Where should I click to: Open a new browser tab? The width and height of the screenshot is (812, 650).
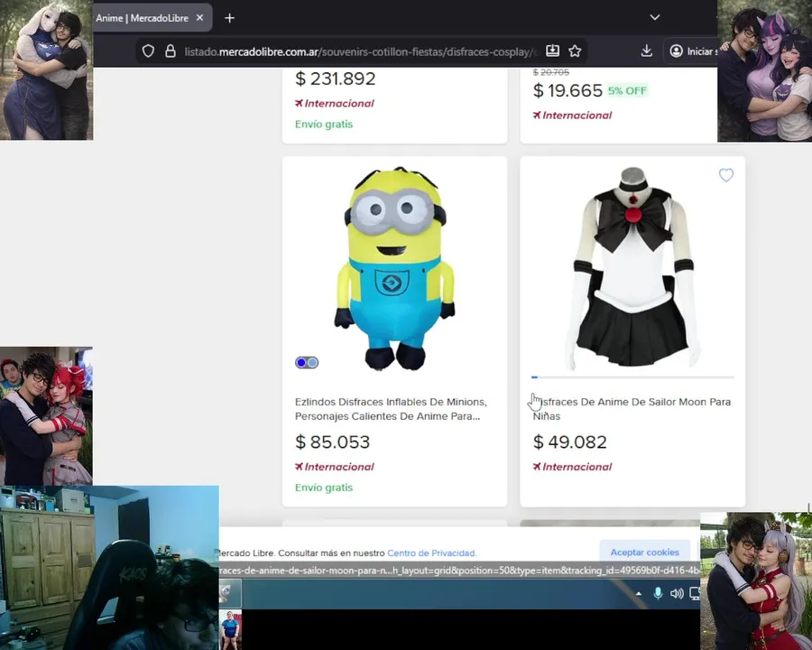(x=229, y=18)
